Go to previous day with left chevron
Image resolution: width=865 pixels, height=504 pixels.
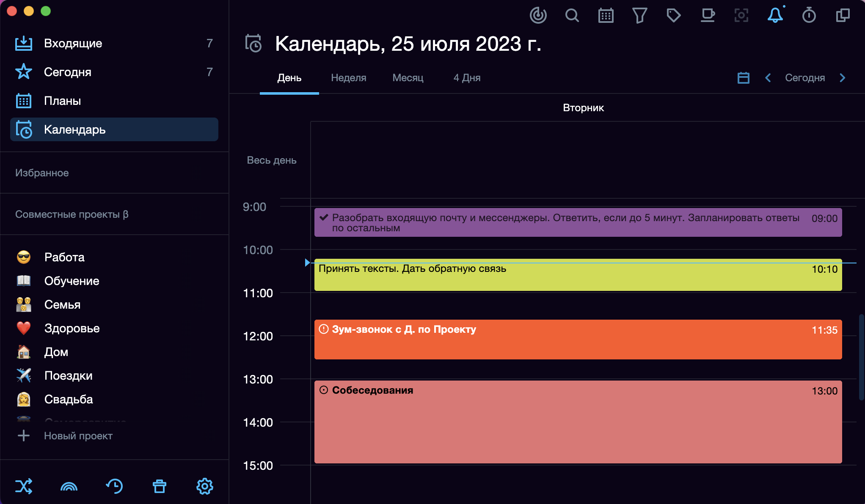click(x=768, y=78)
